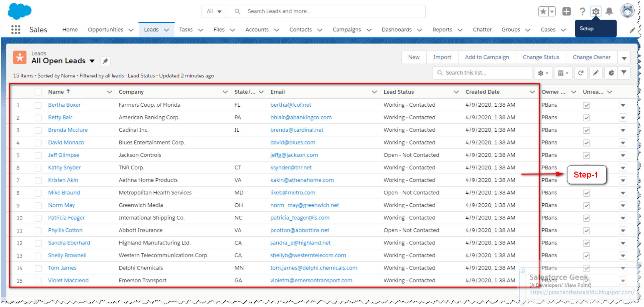Viewport: 644px width, 307px height.
Task: Expand the All Open Leads list view picker
Action: [x=92, y=61]
